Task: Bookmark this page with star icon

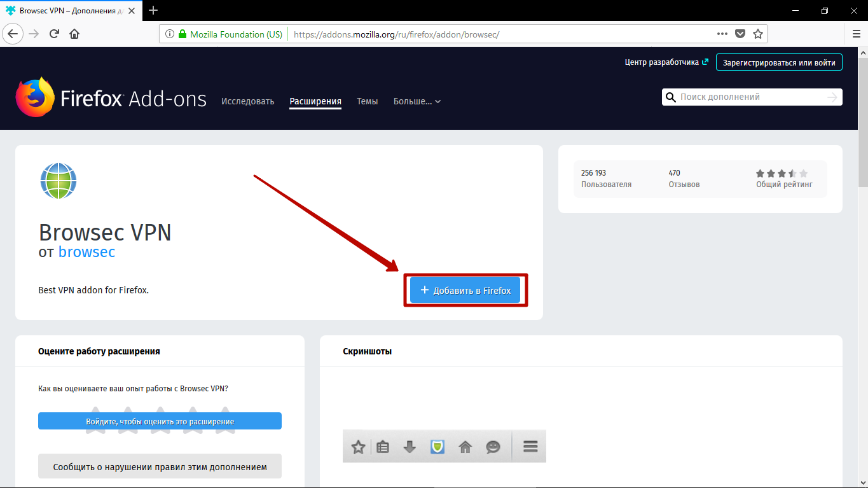Action: (758, 34)
